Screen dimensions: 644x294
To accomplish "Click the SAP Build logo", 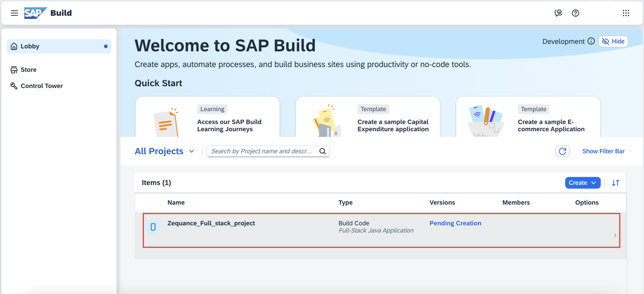I will [x=36, y=13].
